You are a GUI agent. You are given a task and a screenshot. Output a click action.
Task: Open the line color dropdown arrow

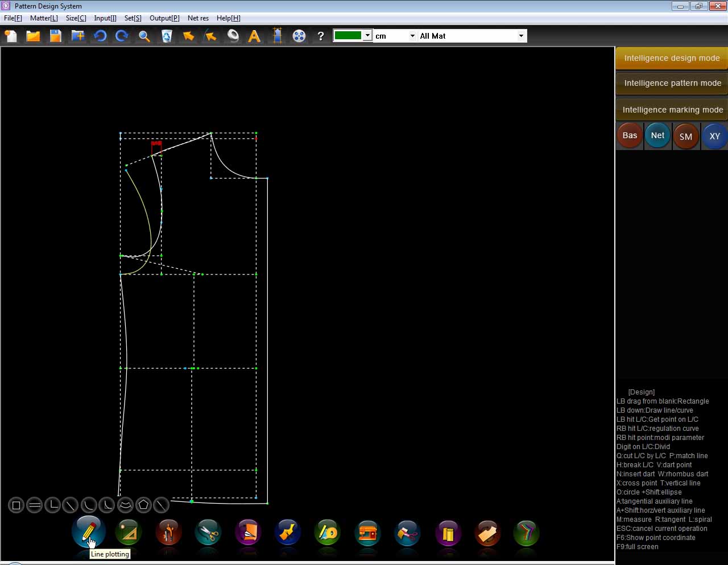point(367,36)
